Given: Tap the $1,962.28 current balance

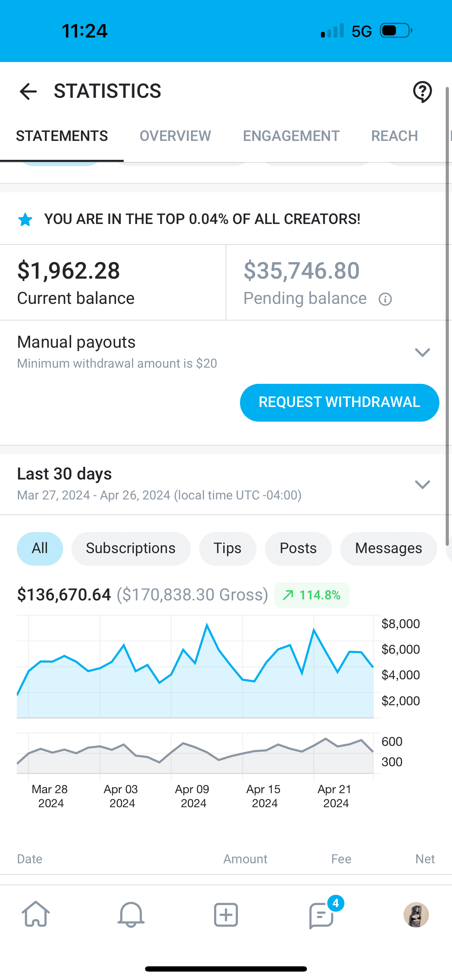Looking at the screenshot, I should 68,271.
